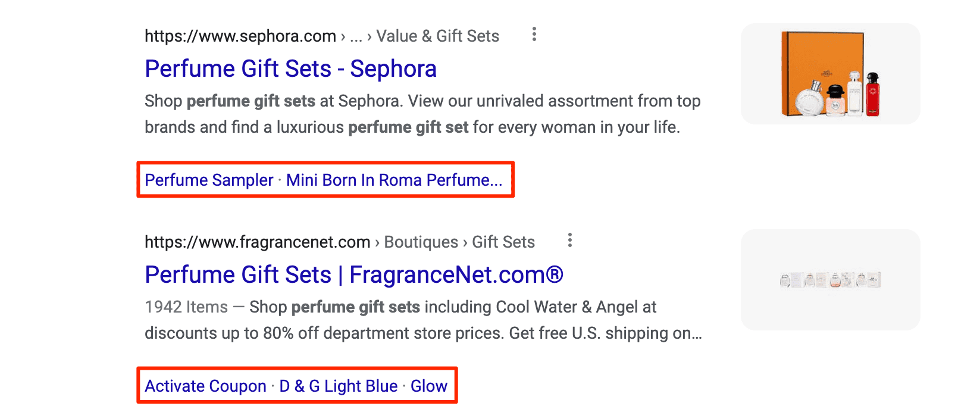The image size is (980, 409).
Task: Click the https://www.fragrancenet.com URL text
Action: pos(258,242)
